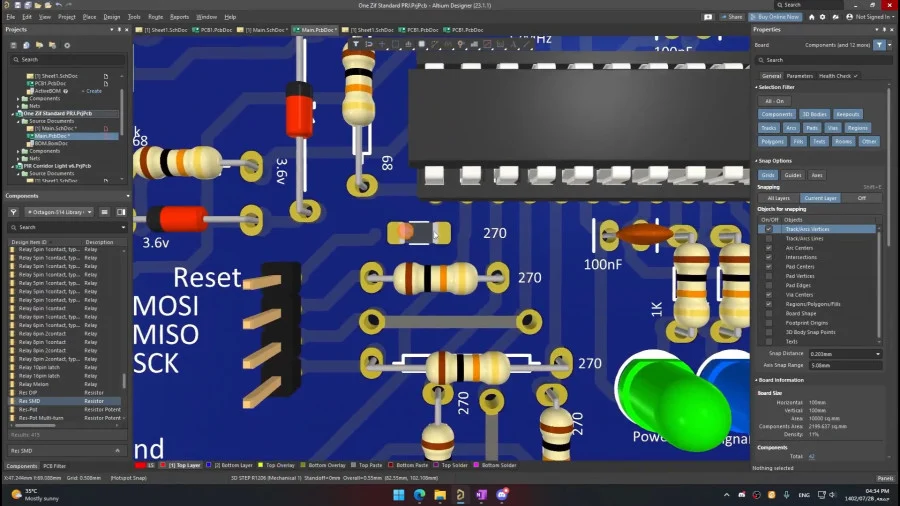The width and height of the screenshot is (900, 506).
Task: Click the Components panel filter funnel icon
Action: [x=13, y=212]
